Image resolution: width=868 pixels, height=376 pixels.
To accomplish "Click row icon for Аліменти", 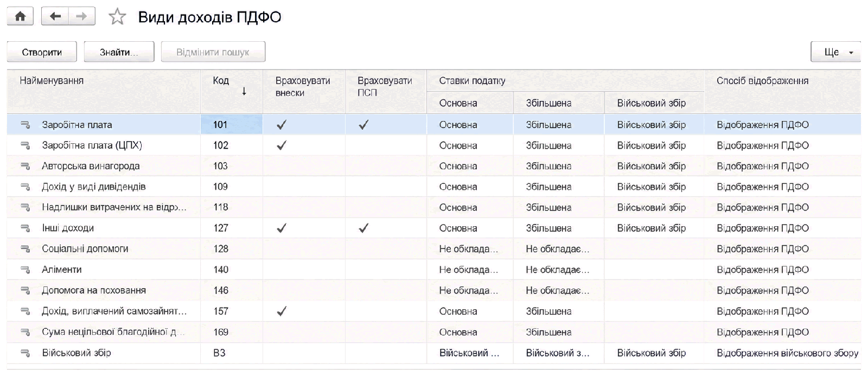I will [25, 270].
